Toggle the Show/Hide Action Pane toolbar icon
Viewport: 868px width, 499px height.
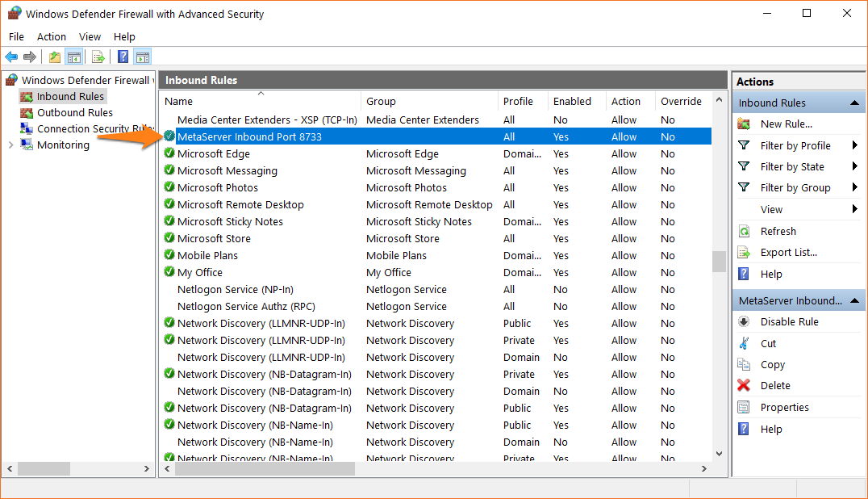click(142, 57)
